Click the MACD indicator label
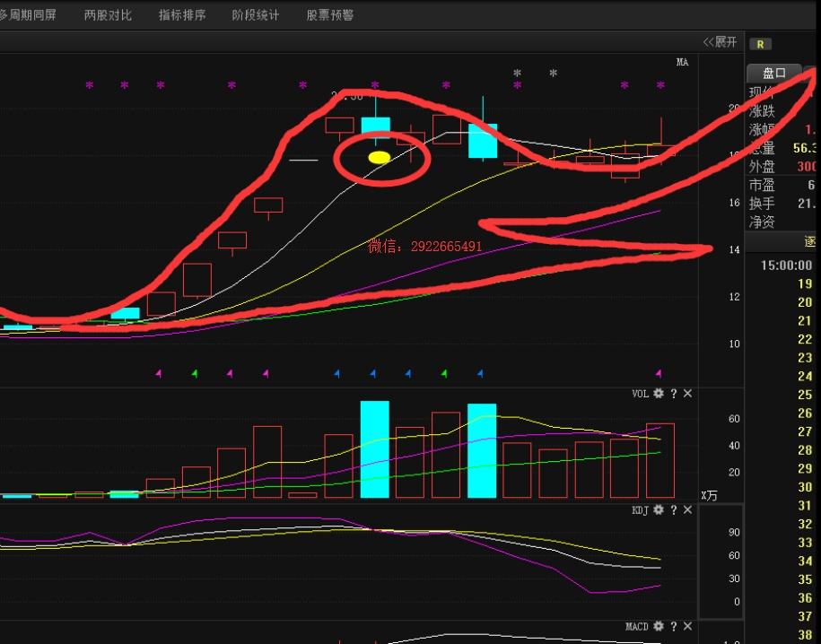821x644 pixels. (x=637, y=626)
